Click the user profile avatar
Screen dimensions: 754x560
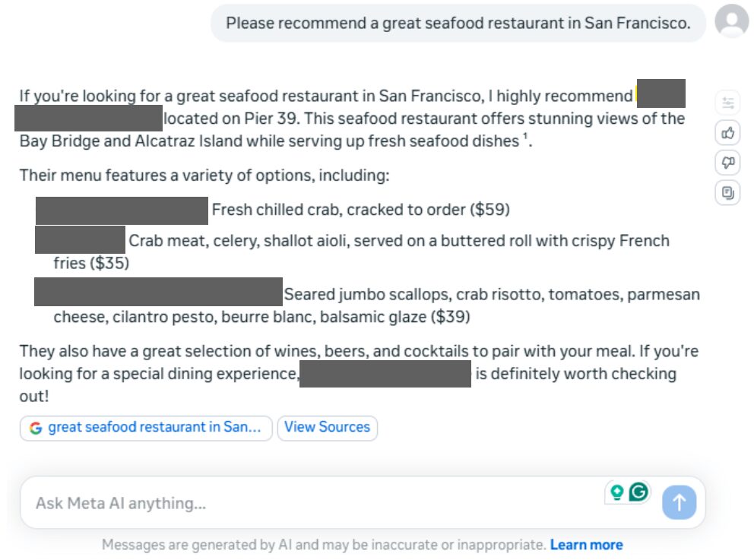(x=732, y=21)
